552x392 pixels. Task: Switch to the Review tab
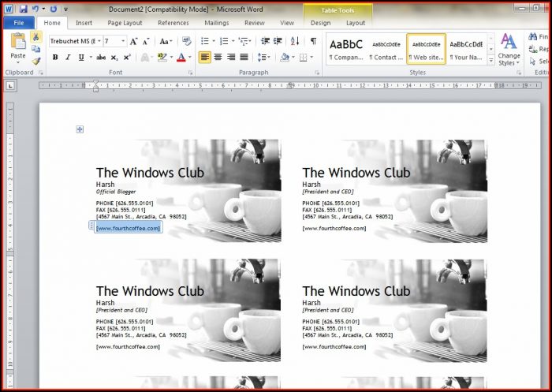click(255, 23)
